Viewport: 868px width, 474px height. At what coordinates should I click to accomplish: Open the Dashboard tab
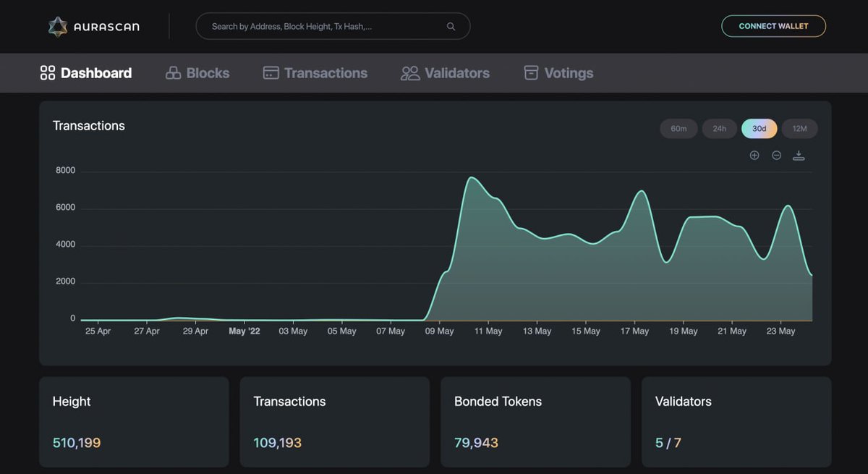click(x=86, y=73)
